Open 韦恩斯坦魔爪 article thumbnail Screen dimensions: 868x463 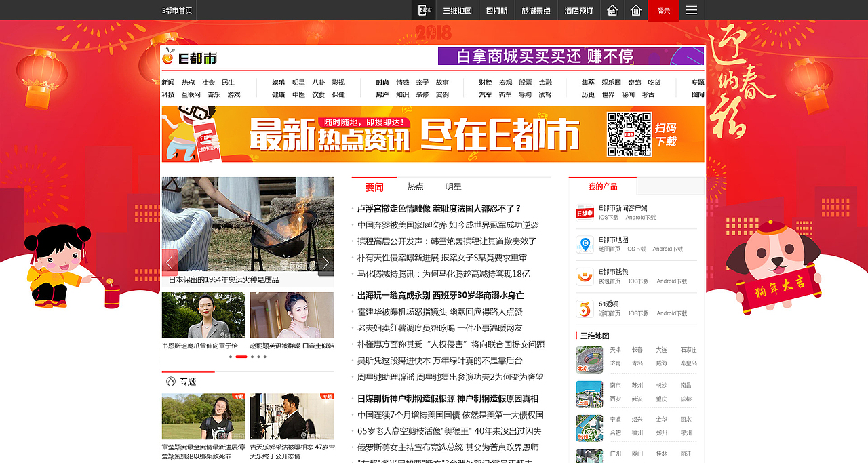[203, 315]
